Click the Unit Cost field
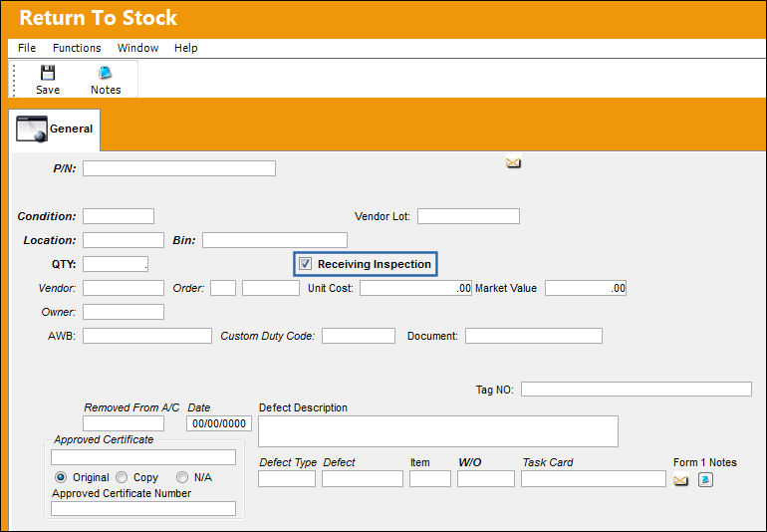The height and width of the screenshot is (532, 767). [415, 288]
